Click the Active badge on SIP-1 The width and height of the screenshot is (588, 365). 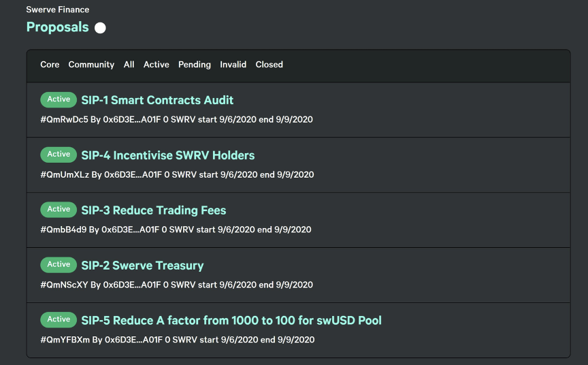(x=59, y=99)
